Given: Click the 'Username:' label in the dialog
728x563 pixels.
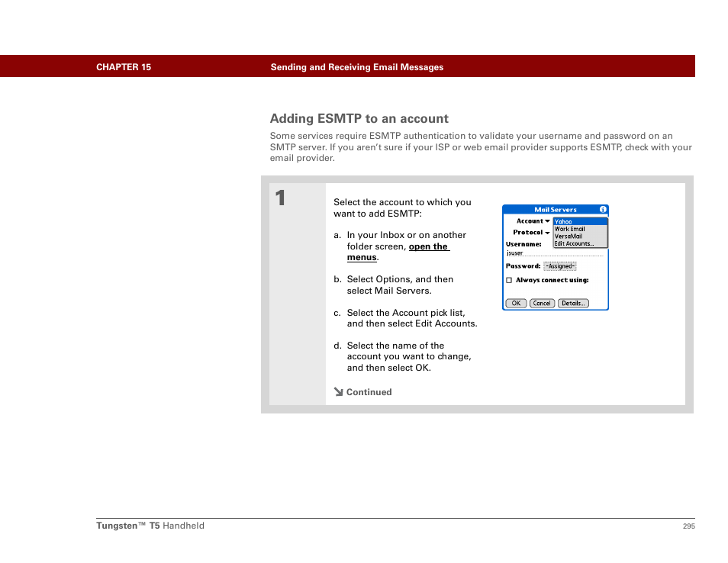Looking at the screenshot, I should point(523,243).
